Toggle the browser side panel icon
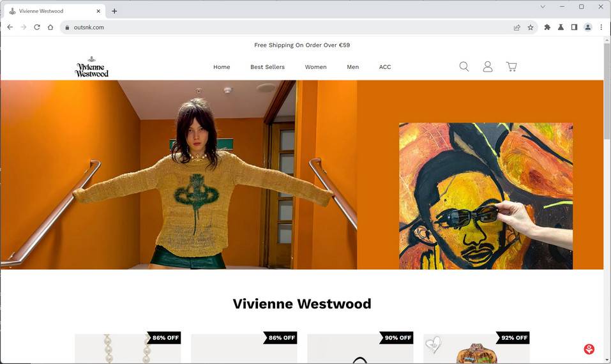The image size is (611, 364). pos(574,27)
